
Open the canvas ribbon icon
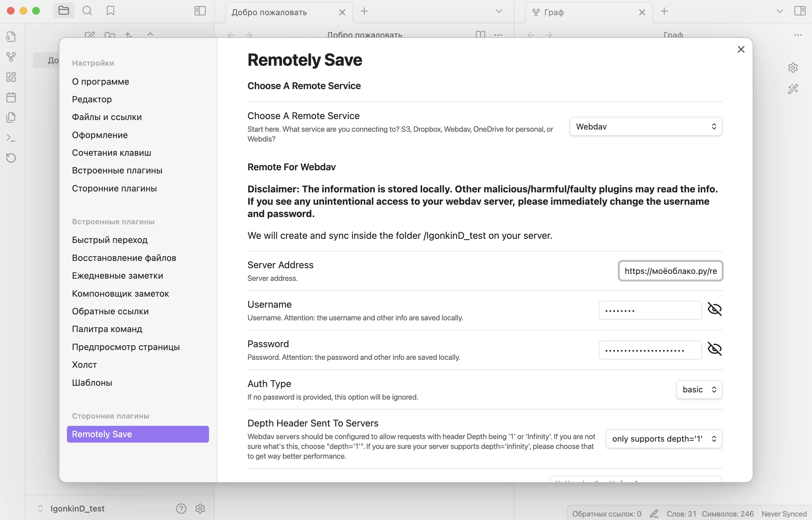[11, 77]
